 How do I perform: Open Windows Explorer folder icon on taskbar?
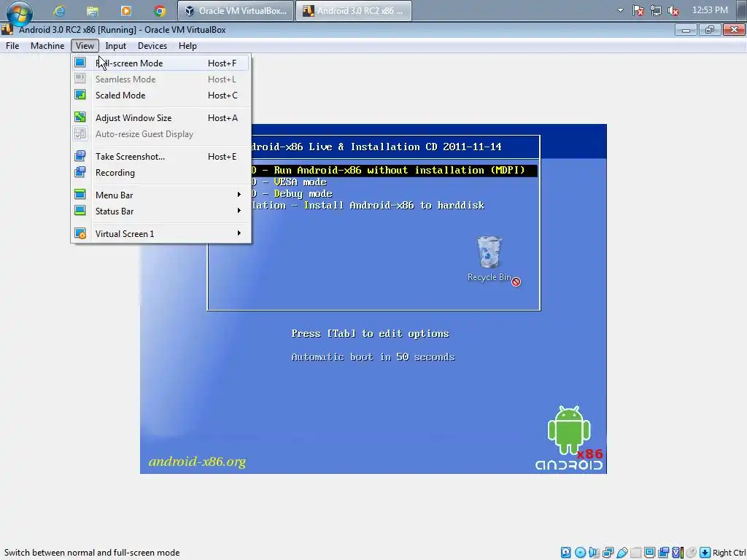click(x=93, y=10)
